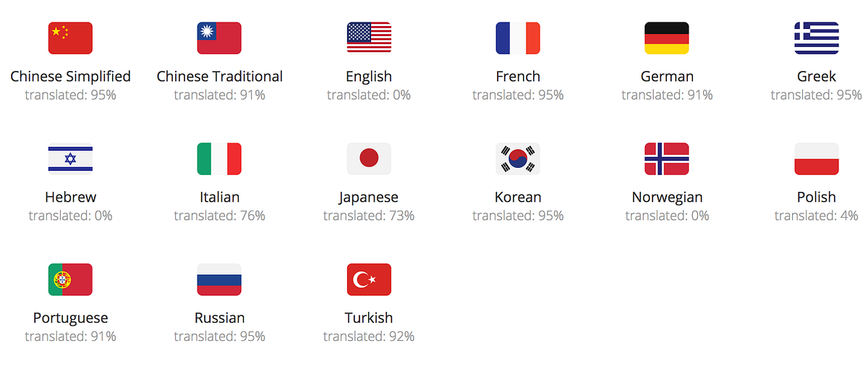Select the Russian flag icon
The height and width of the screenshot is (369, 868).
219,279
